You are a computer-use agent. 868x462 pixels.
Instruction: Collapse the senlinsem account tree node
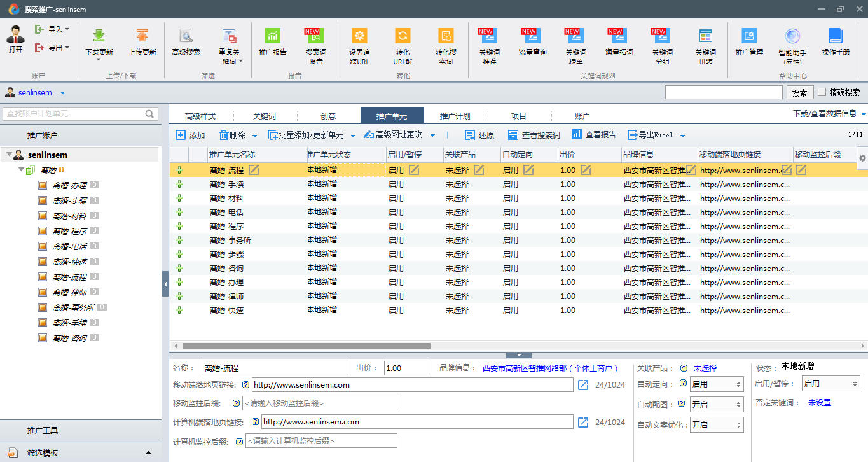[9, 155]
